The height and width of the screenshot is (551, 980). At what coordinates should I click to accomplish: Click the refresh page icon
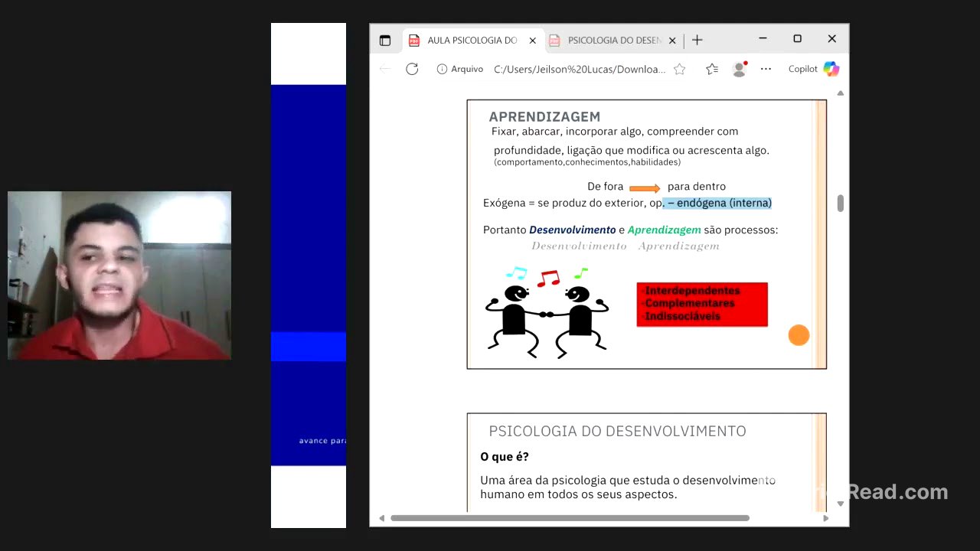click(x=412, y=69)
